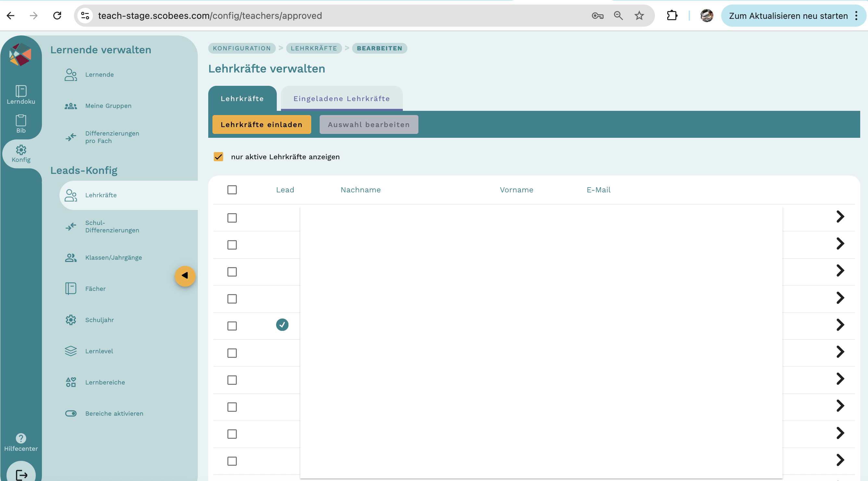Open Lernlevel layers icon in sidebar

click(x=71, y=351)
